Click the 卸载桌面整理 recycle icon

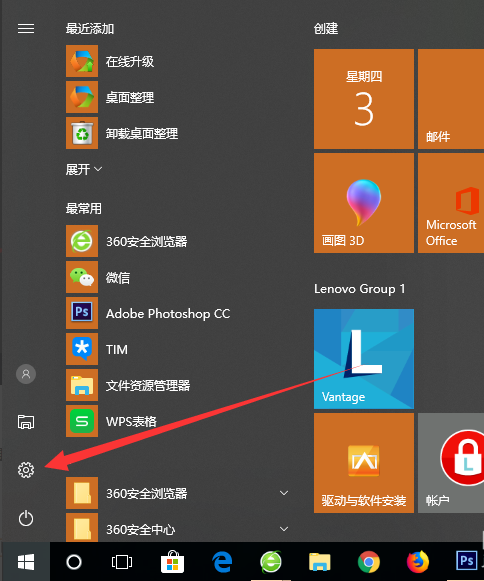pyautogui.click(x=82, y=133)
